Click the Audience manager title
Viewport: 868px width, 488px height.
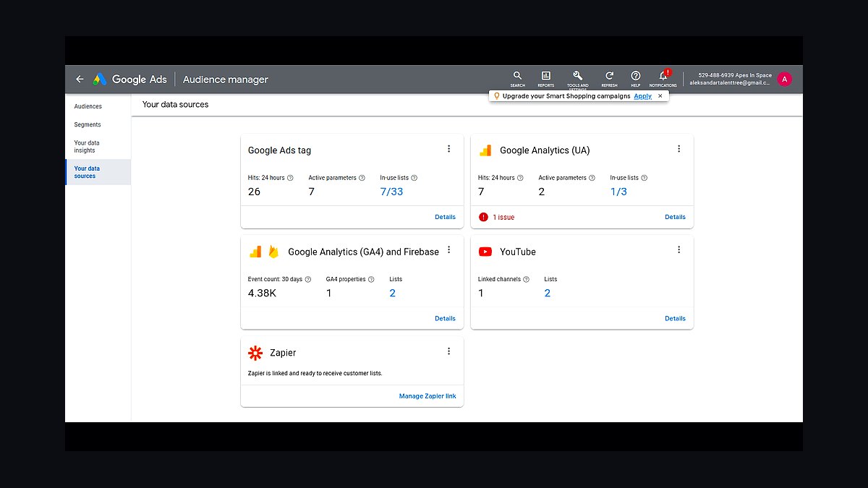(226, 80)
